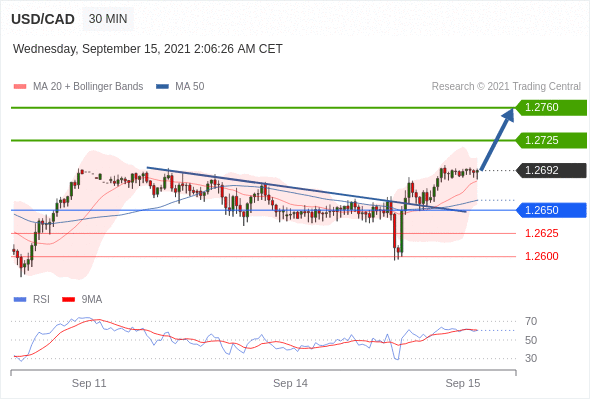This screenshot has width=590, height=400.
Task: Click the red 9MA legend swatch
Action: pyautogui.click(x=68, y=300)
